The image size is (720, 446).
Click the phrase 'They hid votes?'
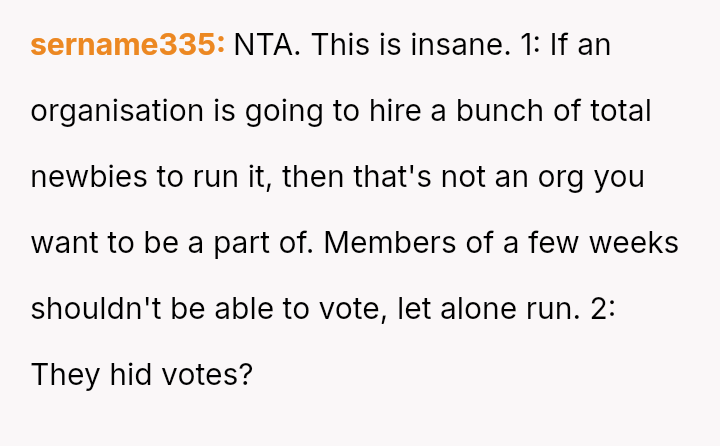[x=141, y=375]
